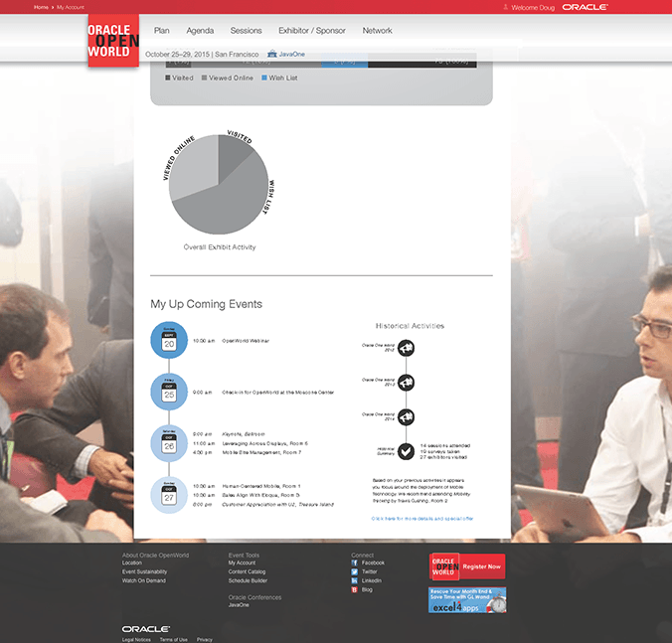This screenshot has width=672, height=643.
Task: Select the Oct 27 calendar icon
Action: point(169,495)
